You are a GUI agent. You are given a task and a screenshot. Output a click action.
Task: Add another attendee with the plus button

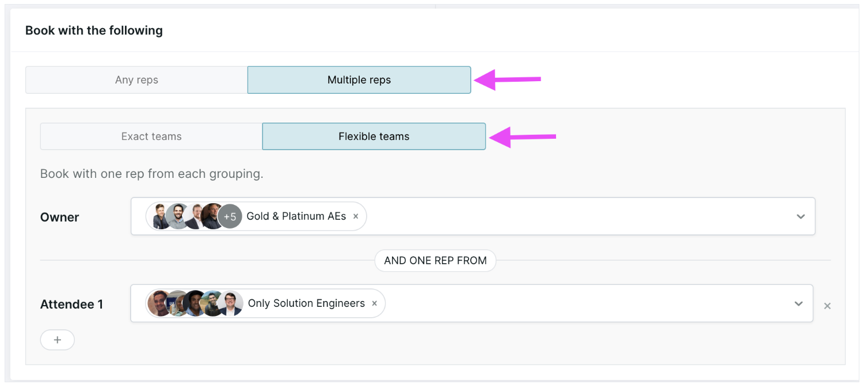pyautogui.click(x=58, y=340)
